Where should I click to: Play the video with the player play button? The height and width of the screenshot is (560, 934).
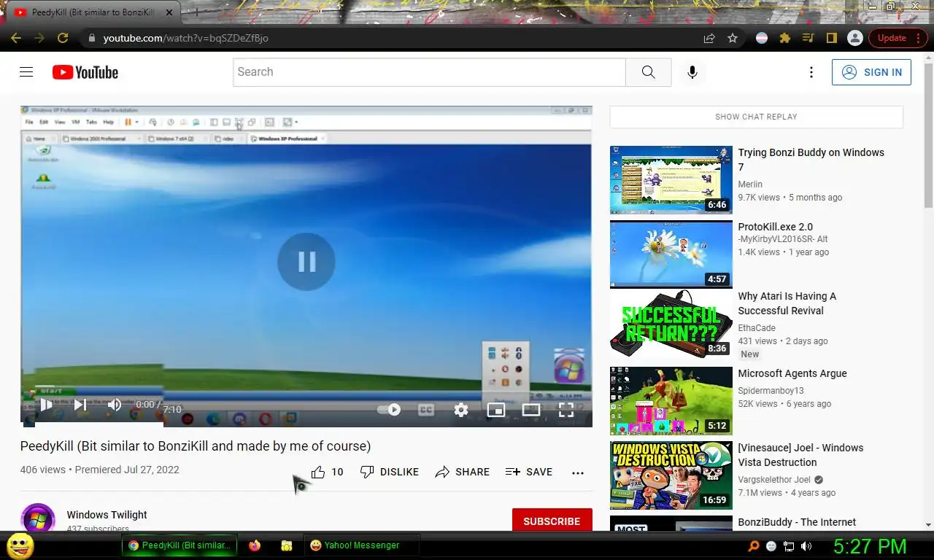point(45,404)
